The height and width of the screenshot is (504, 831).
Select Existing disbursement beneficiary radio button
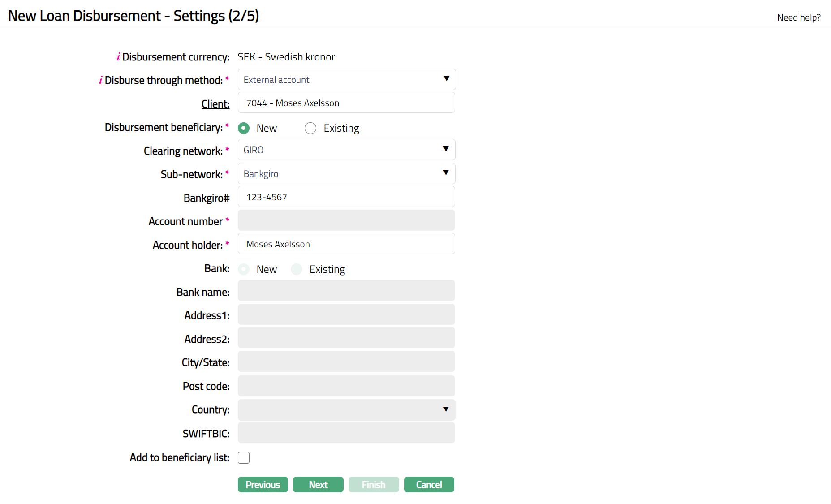(x=310, y=128)
